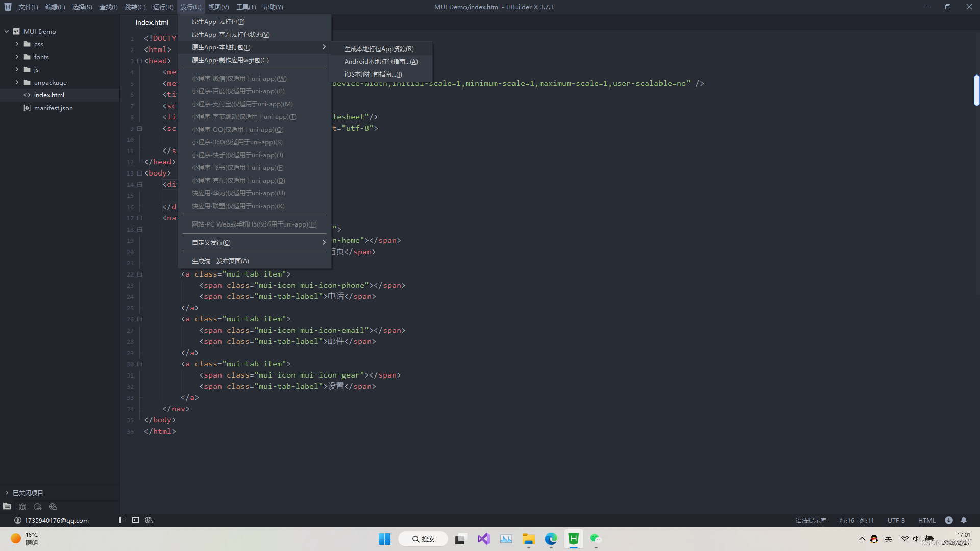
Task: Click the 行:16 列:11 cursor position entry
Action: [x=856, y=521]
